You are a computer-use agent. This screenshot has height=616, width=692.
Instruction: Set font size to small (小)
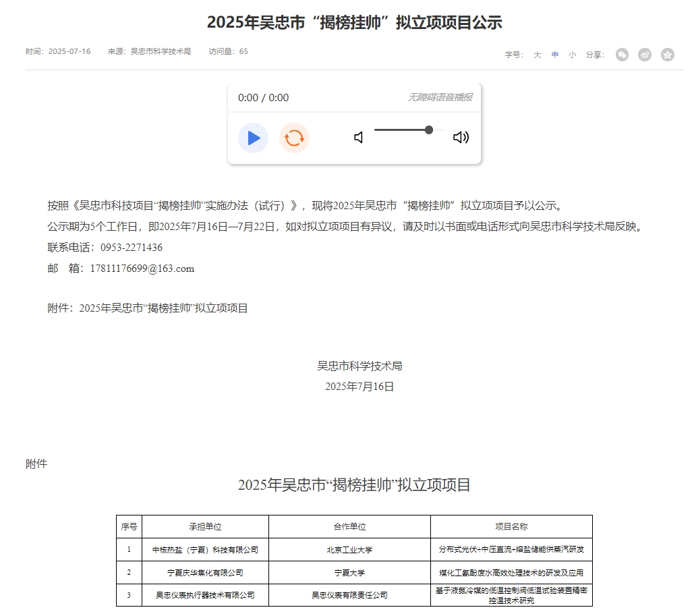click(x=573, y=55)
